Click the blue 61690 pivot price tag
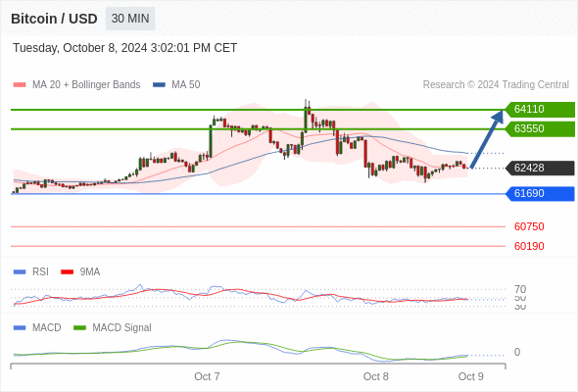Viewport: 578px width, 392px height. (x=539, y=193)
